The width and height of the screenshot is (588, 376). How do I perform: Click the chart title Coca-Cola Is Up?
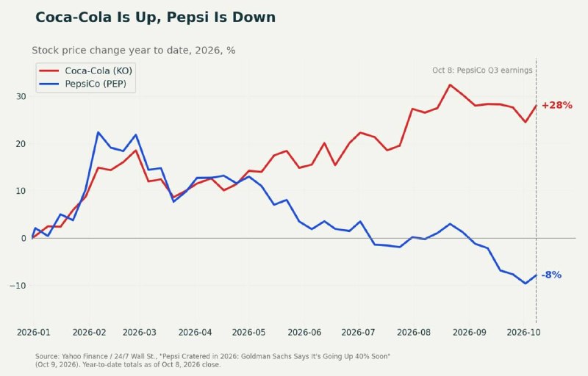(x=155, y=17)
